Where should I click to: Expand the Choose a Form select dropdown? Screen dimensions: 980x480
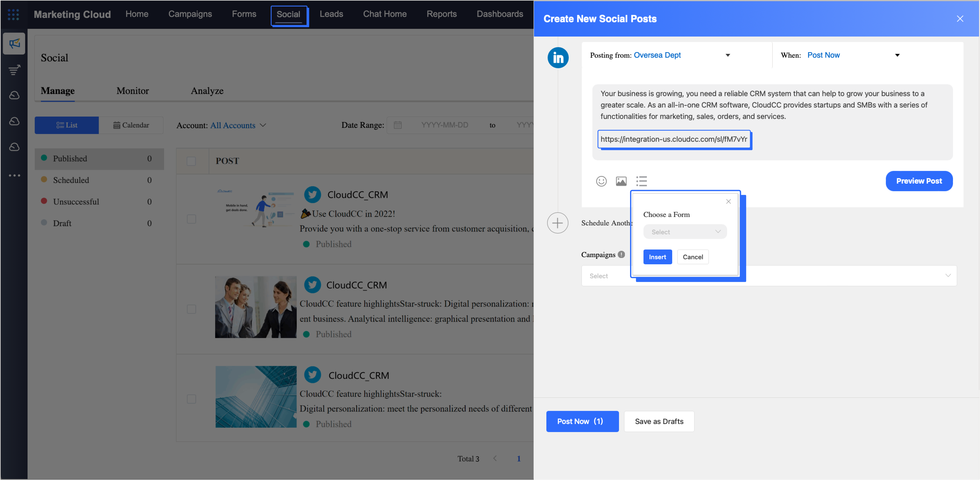(x=685, y=232)
